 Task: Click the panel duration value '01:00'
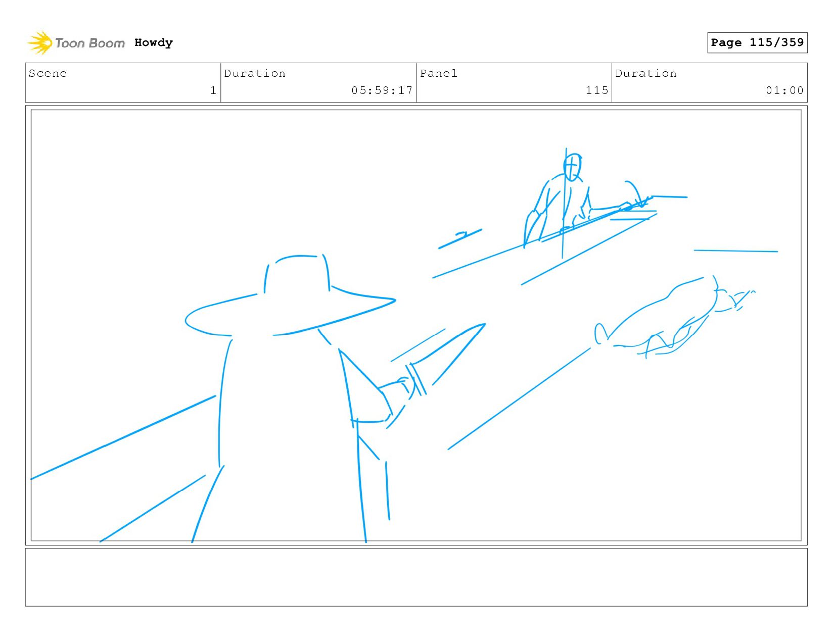click(784, 90)
